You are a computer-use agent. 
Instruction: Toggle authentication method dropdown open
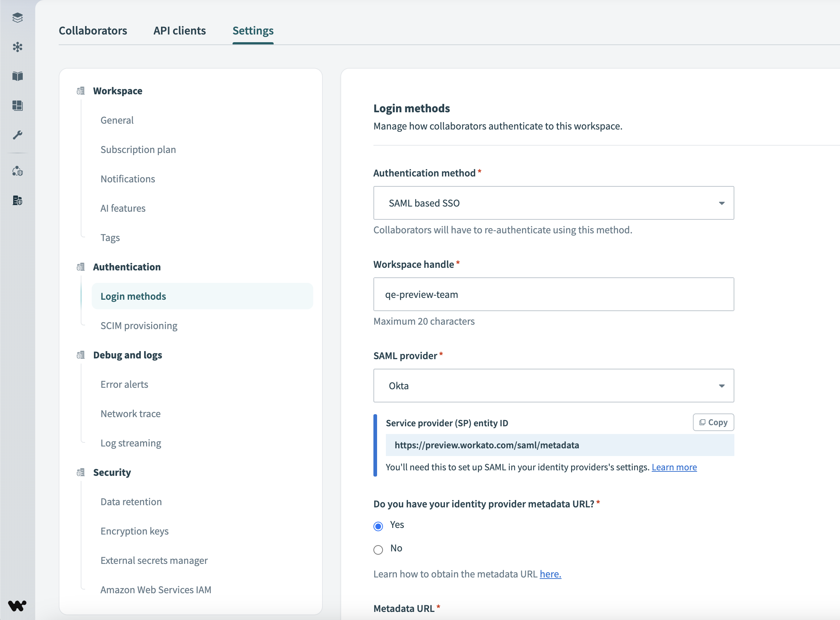point(721,203)
